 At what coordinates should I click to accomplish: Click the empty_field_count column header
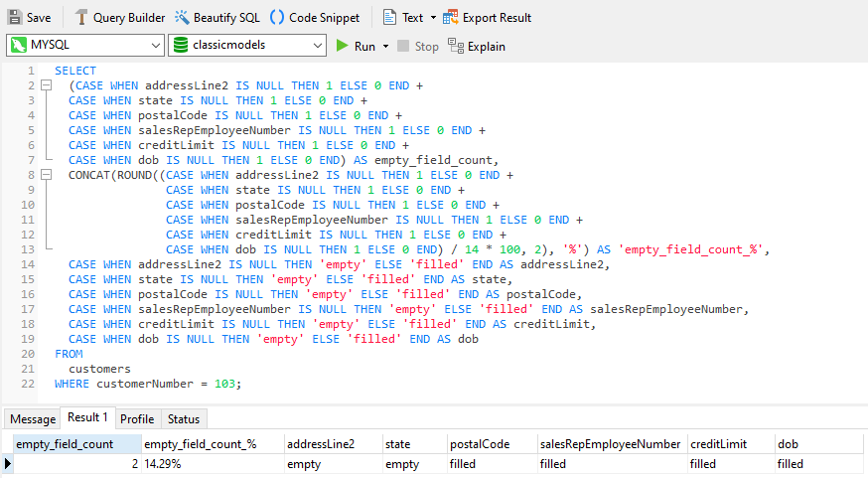coord(65,444)
